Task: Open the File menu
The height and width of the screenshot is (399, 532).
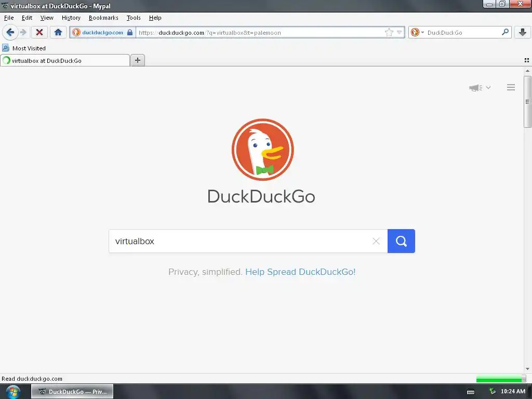Action: [9, 18]
